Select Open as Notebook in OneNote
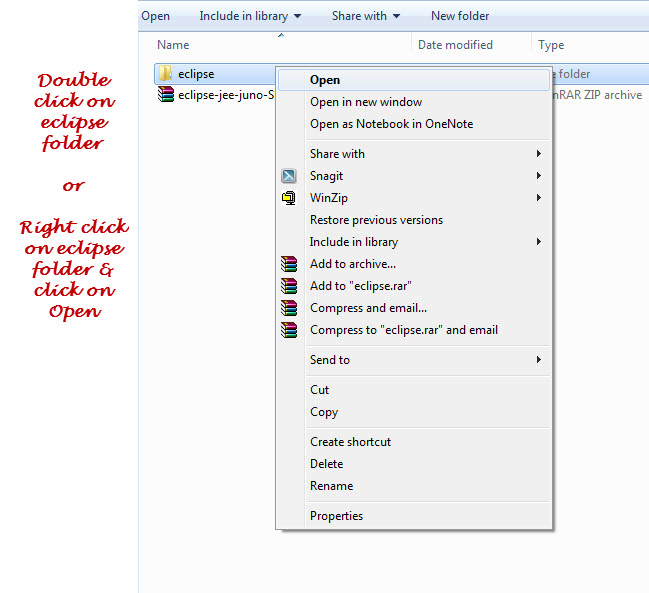Image resolution: width=649 pixels, height=593 pixels. pyautogui.click(x=414, y=124)
